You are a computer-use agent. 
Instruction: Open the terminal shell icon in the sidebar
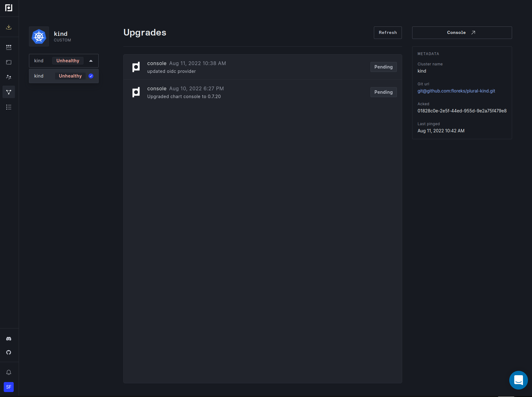tap(9, 62)
